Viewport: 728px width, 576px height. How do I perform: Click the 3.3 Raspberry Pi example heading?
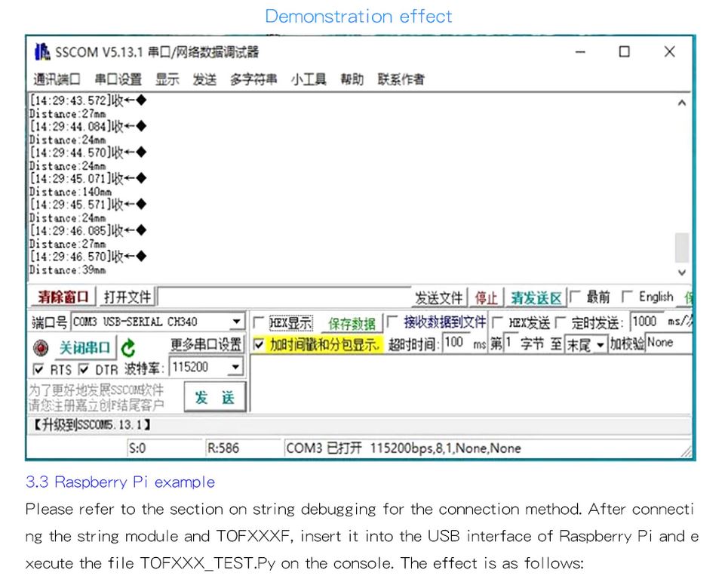[x=120, y=482]
